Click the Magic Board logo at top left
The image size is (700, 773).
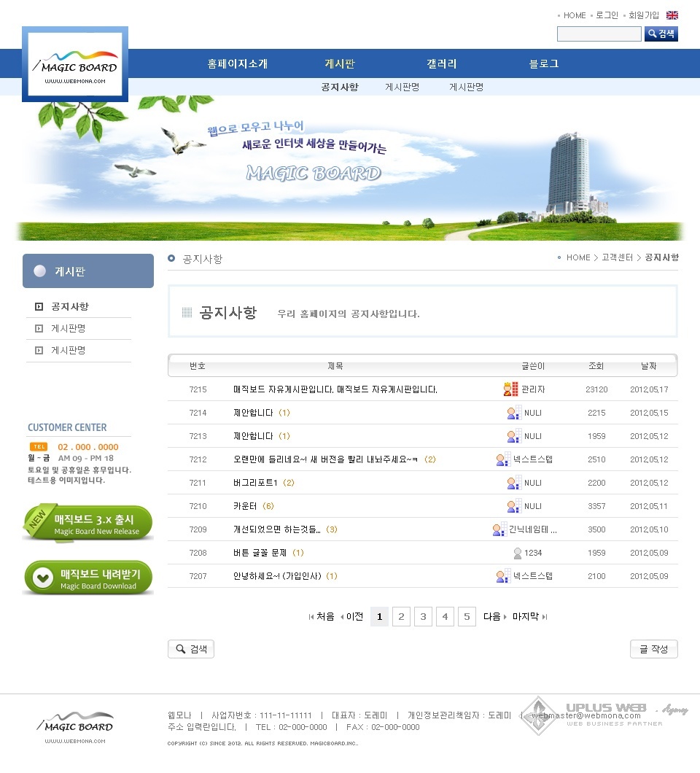pos(75,65)
